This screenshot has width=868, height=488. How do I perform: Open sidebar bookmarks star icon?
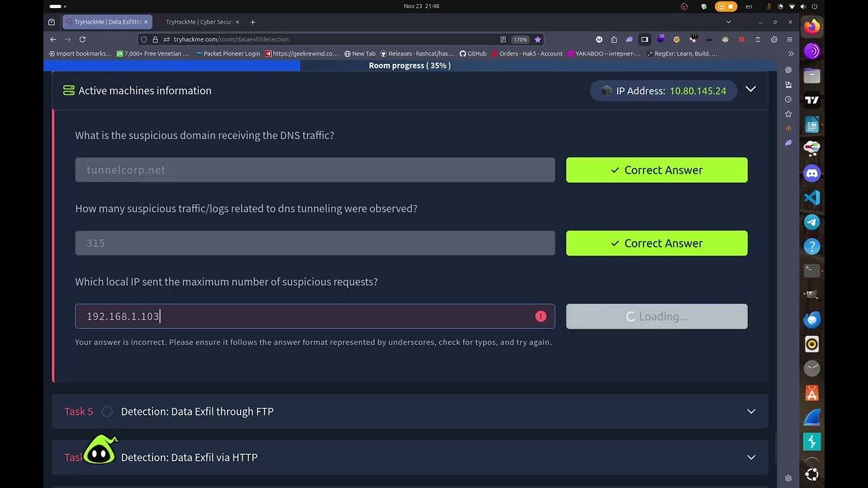click(788, 114)
